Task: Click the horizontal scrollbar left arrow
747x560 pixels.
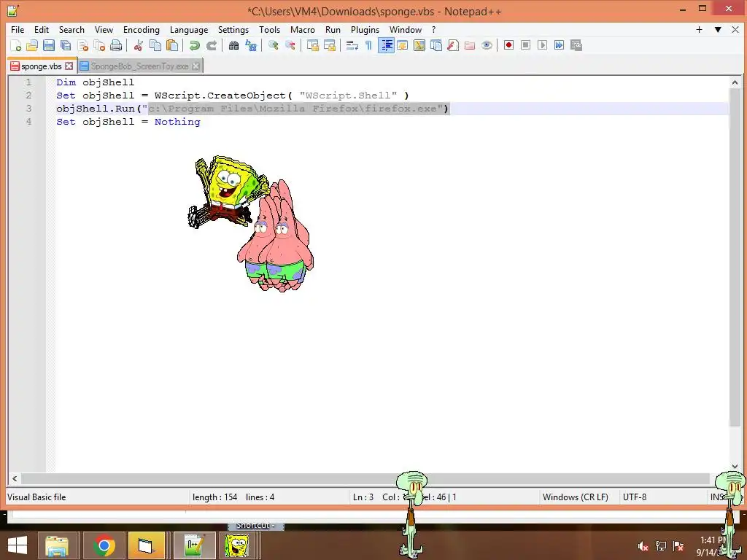Action: click(15, 478)
